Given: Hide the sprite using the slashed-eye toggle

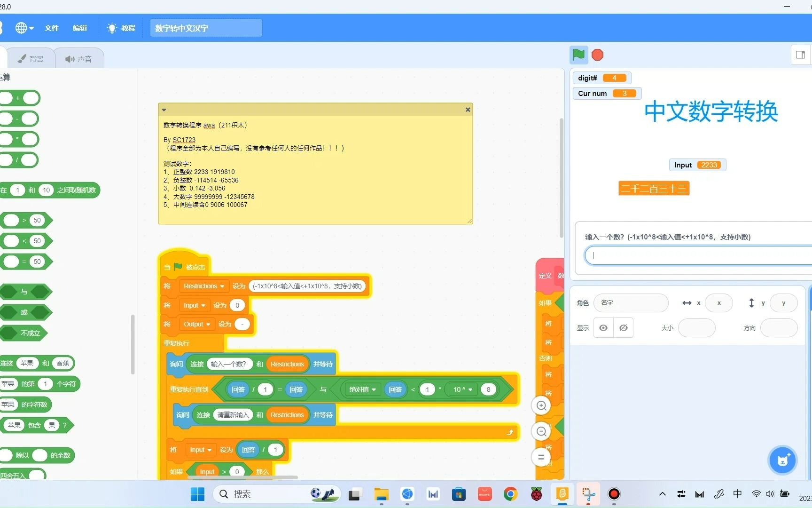Looking at the screenshot, I should click(623, 327).
